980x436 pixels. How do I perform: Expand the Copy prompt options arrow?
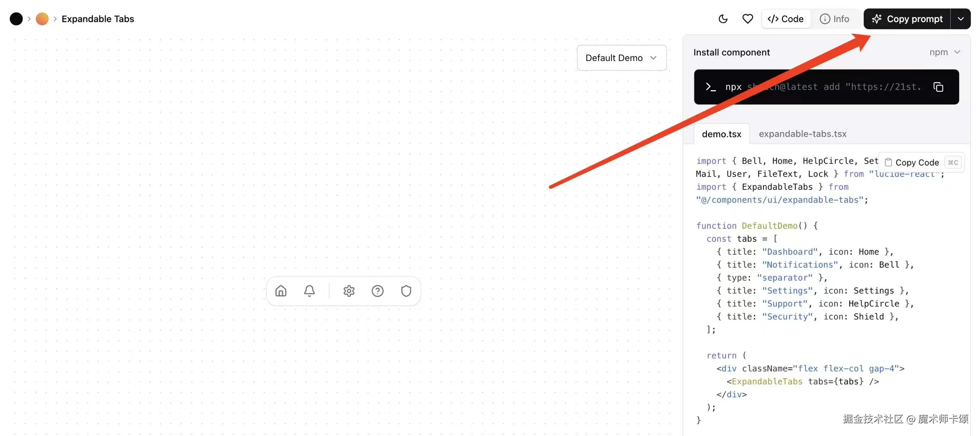(x=961, y=19)
